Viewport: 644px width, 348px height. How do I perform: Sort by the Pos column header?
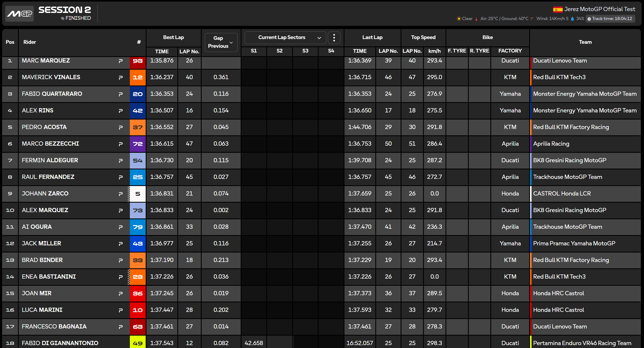10,42
